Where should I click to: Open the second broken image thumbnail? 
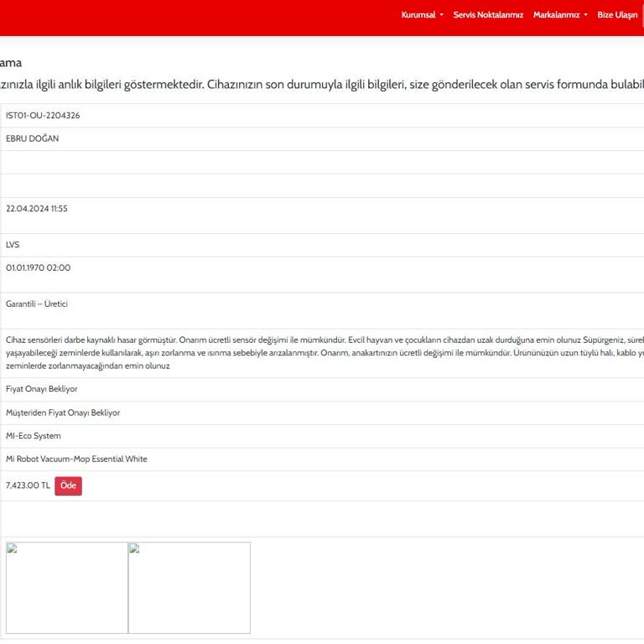pyautogui.click(x=190, y=588)
